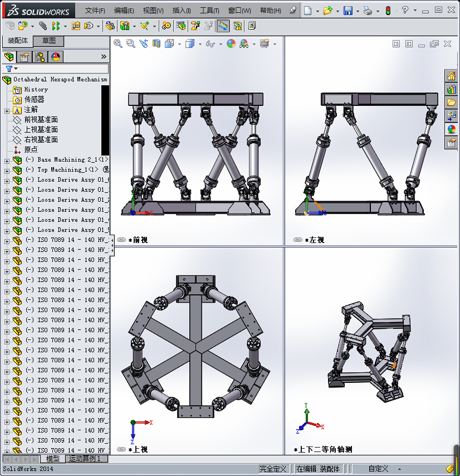
Task: Select the 传感器 sensors folder
Action: 35,100
